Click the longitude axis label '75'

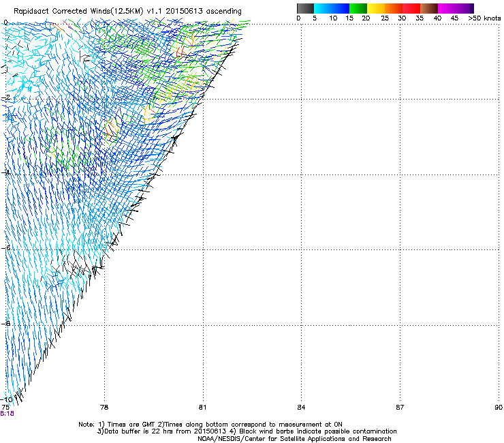(5, 408)
